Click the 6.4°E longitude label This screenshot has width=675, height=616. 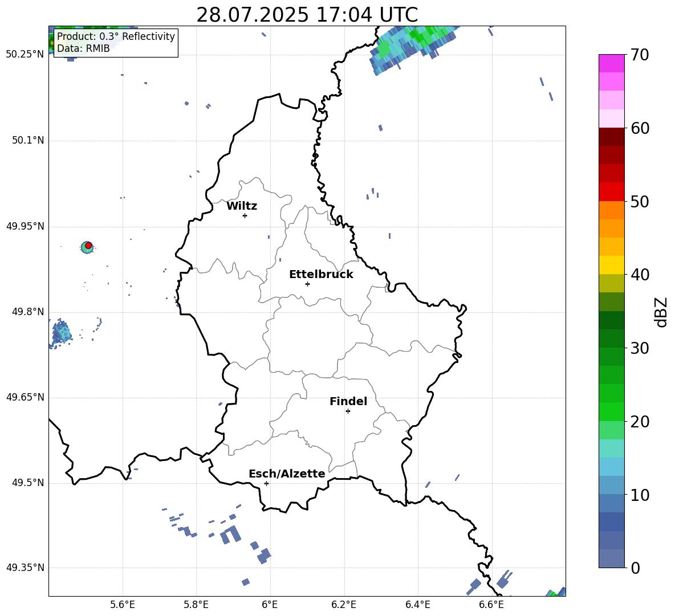417,605
